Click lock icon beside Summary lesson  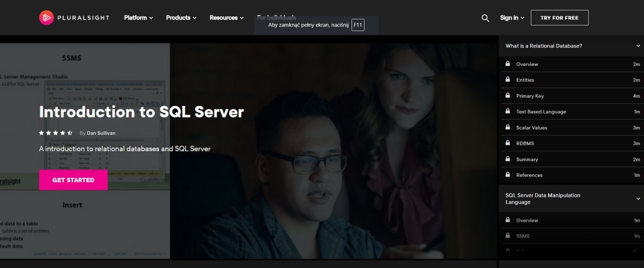point(508,159)
